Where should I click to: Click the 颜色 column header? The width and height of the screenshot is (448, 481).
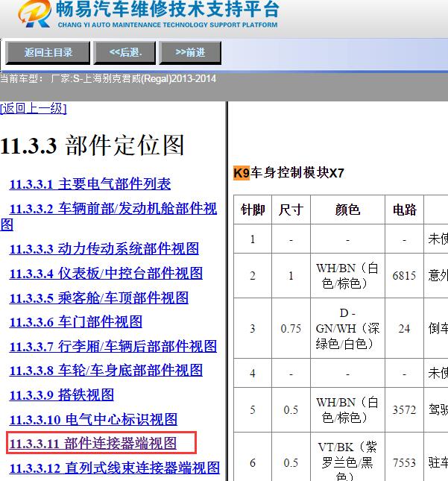[347, 210]
